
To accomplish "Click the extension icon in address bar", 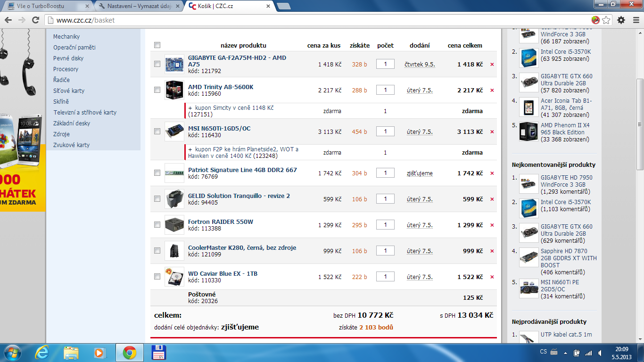I will click(x=595, y=20).
